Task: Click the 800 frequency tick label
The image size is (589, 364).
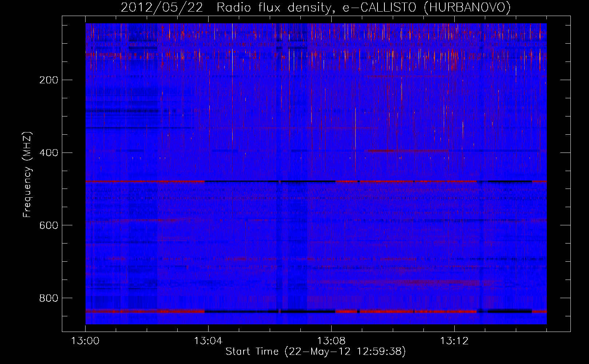Action: point(48,298)
